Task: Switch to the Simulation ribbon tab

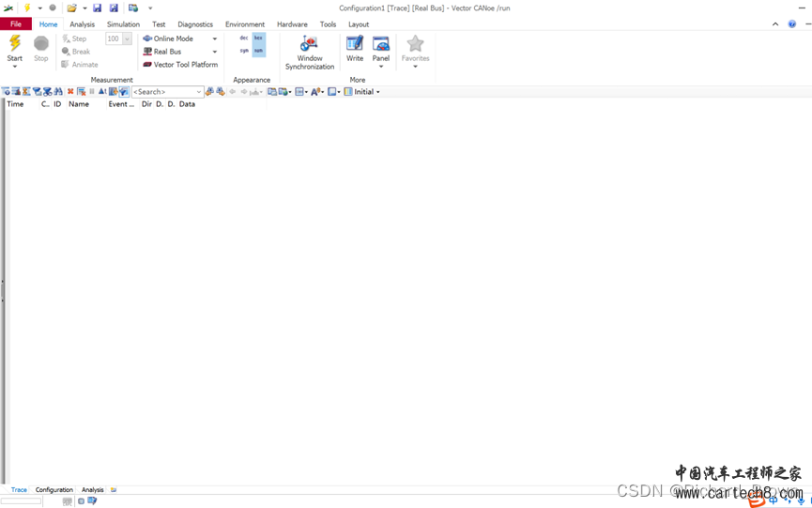Action: coord(123,24)
